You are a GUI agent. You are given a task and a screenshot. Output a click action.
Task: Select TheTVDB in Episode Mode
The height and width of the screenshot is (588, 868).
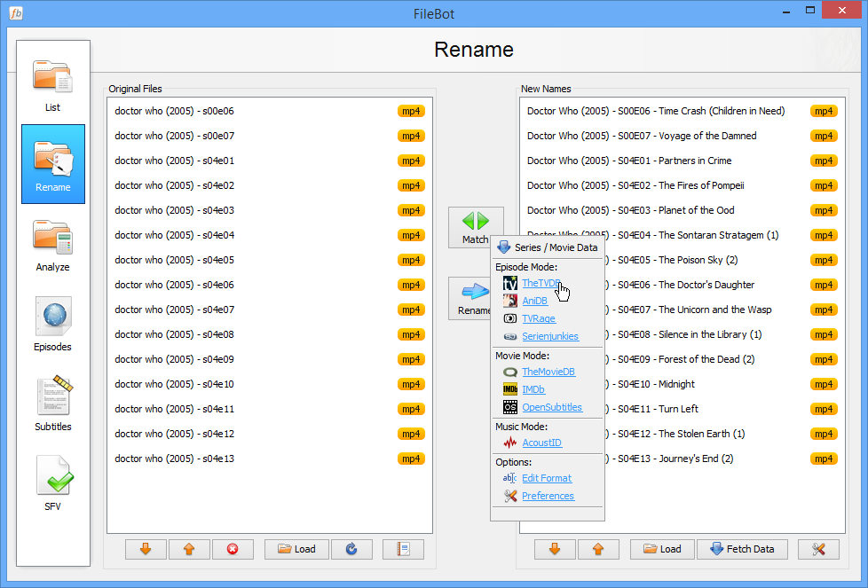541,283
